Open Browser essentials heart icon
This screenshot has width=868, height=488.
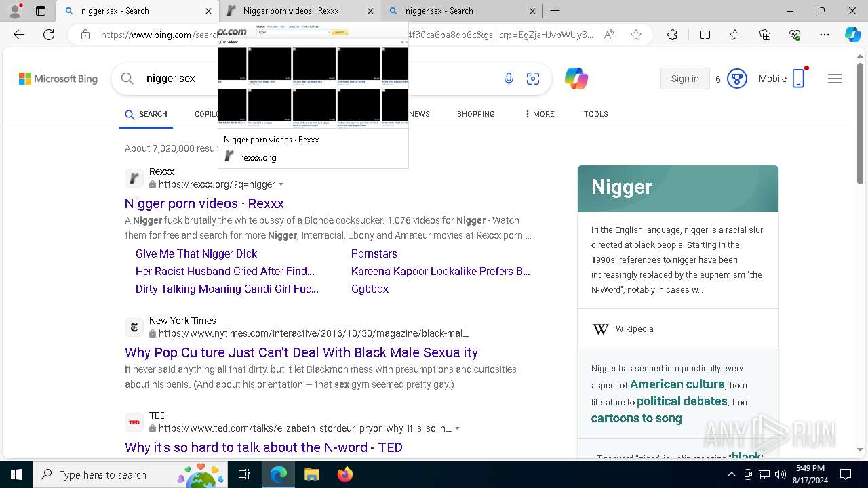point(795,35)
